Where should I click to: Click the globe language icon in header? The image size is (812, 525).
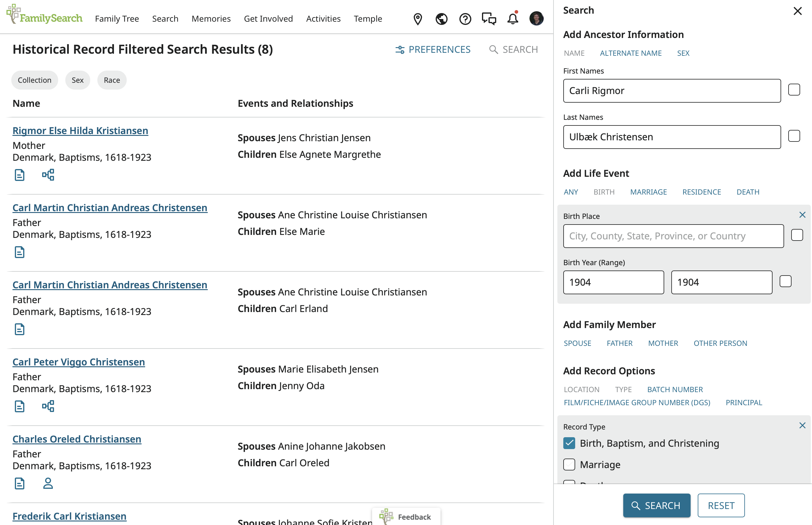click(x=441, y=19)
